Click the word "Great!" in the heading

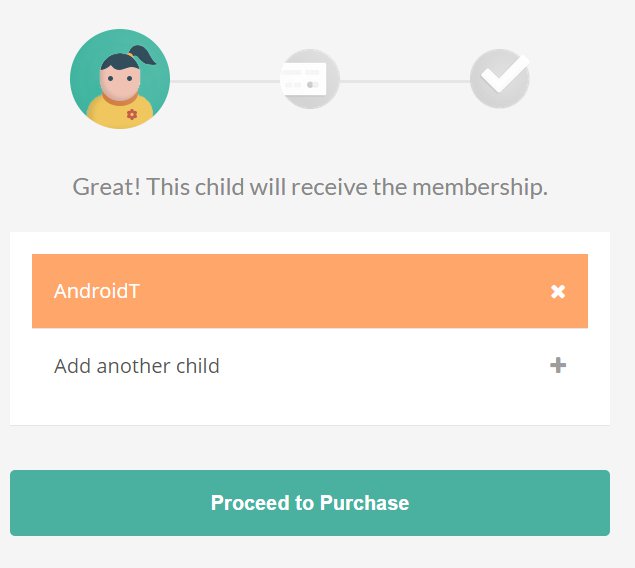[x=107, y=187]
